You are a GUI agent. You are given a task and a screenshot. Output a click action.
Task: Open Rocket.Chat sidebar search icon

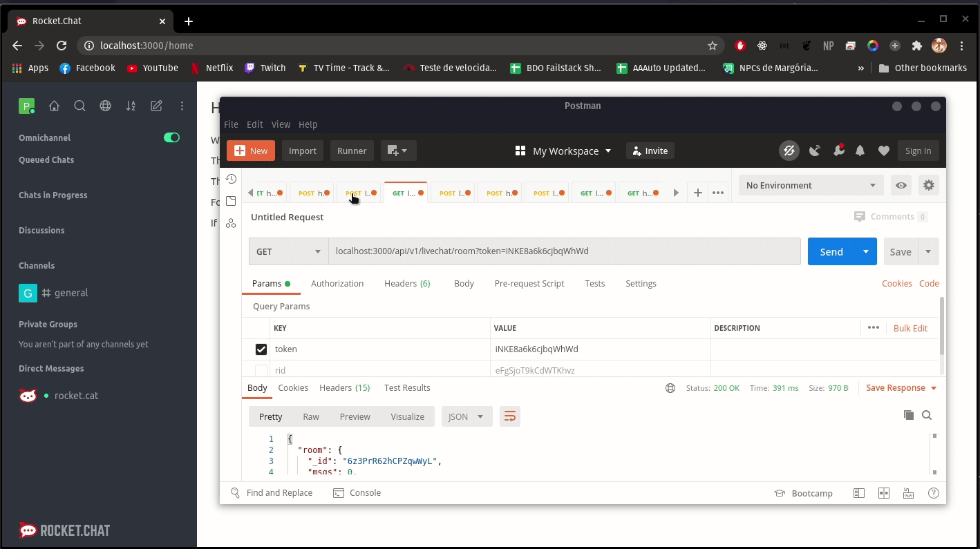79,106
